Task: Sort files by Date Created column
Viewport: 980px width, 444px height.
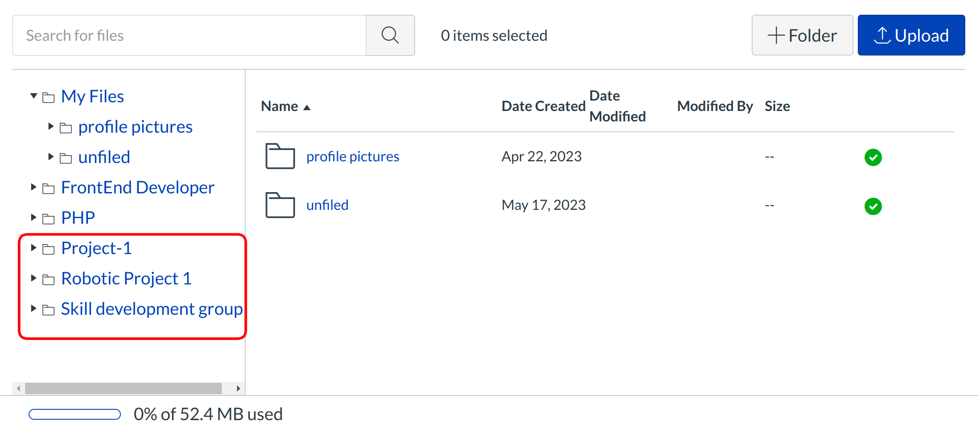Action: click(x=543, y=106)
